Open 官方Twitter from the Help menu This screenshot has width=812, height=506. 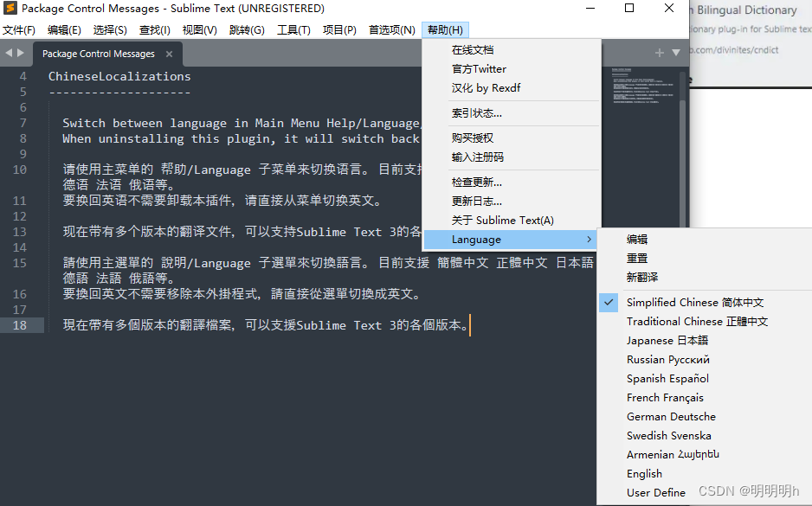478,68
